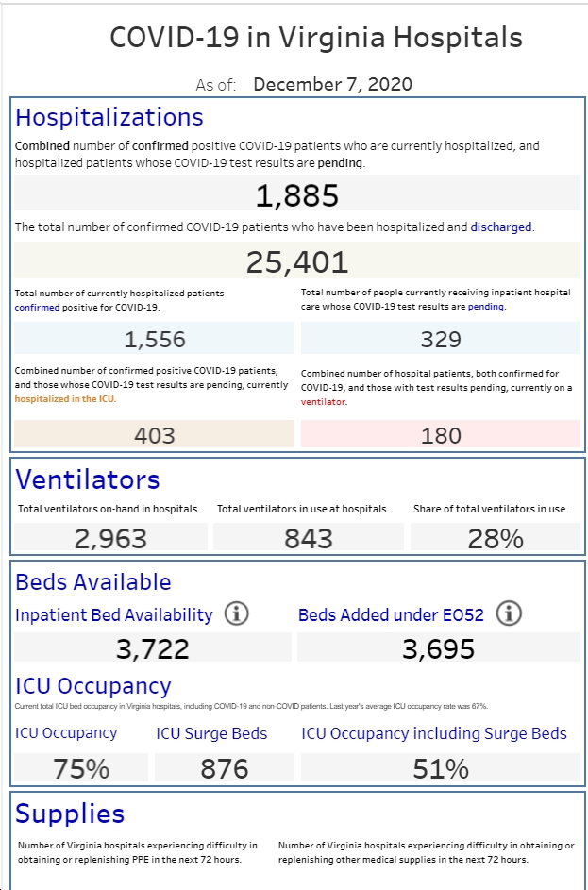Click the 843 ventilators in use value
The width and height of the screenshot is (588, 890).
tap(309, 537)
